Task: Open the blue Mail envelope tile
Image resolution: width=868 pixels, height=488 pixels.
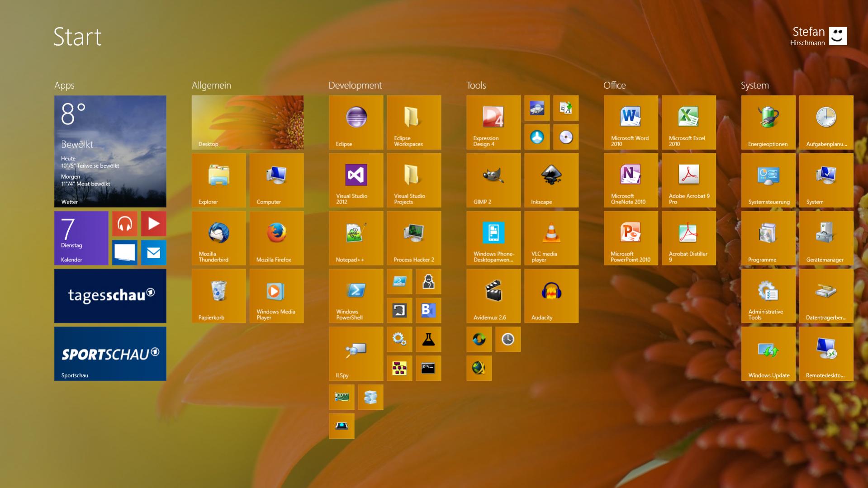Action: click(154, 252)
